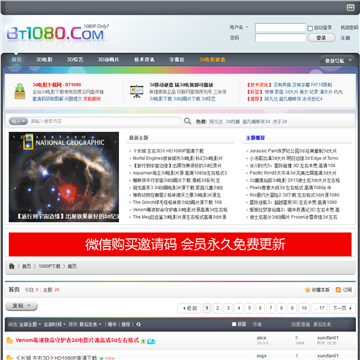
Task: Click the next page 下一页 button
Action: pos(342,308)
